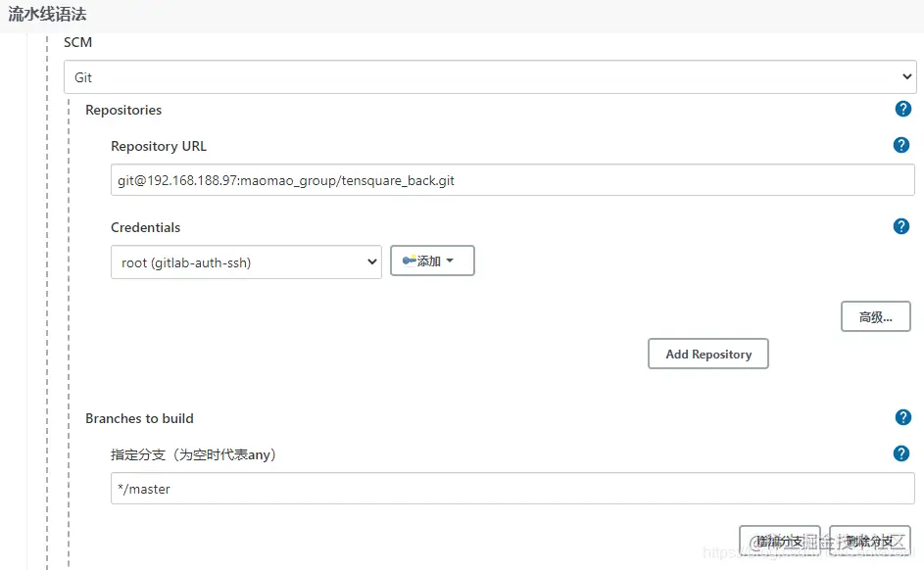Image resolution: width=924 pixels, height=570 pixels.
Task: Open help for the Repositories section
Action: click(902, 109)
